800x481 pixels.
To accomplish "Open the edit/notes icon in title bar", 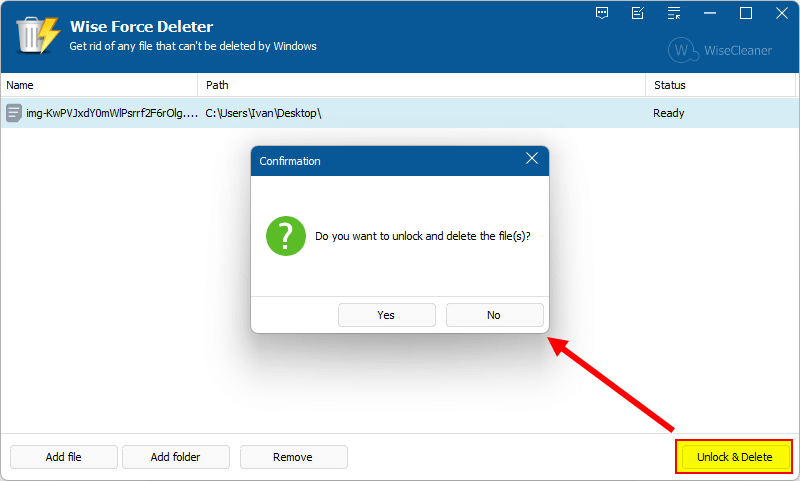I will click(x=638, y=13).
